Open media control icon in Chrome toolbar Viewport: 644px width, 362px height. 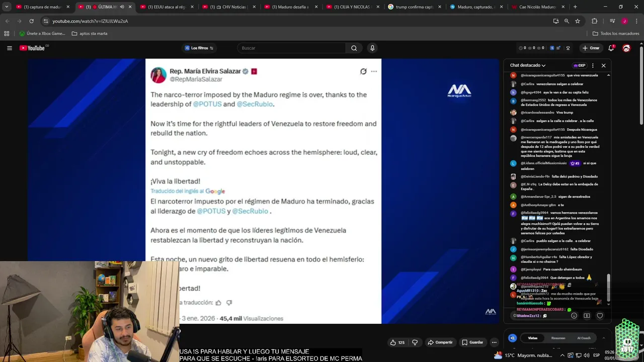612,21
